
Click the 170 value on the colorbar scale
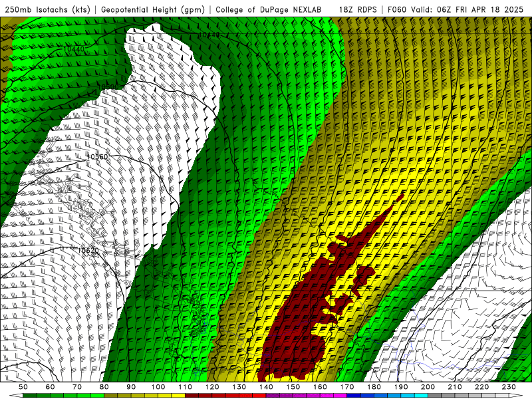click(x=347, y=387)
